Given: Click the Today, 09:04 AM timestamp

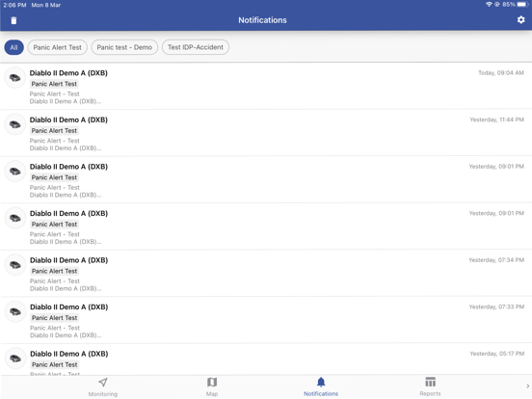Looking at the screenshot, I should click(501, 73).
